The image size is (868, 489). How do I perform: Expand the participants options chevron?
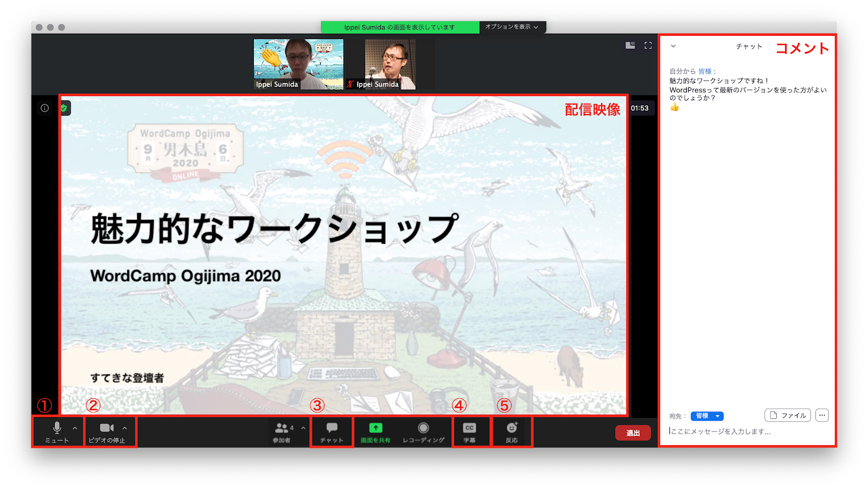(303, 428)
